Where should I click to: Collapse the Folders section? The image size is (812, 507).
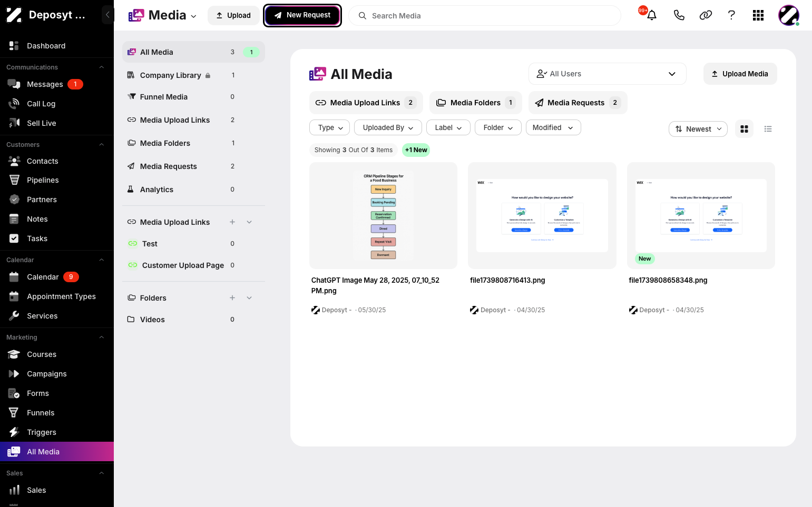point(249,298)
